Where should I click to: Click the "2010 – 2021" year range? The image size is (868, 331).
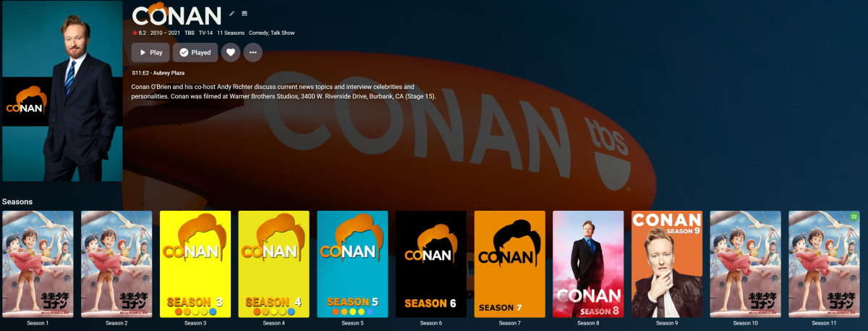[165, 33]
